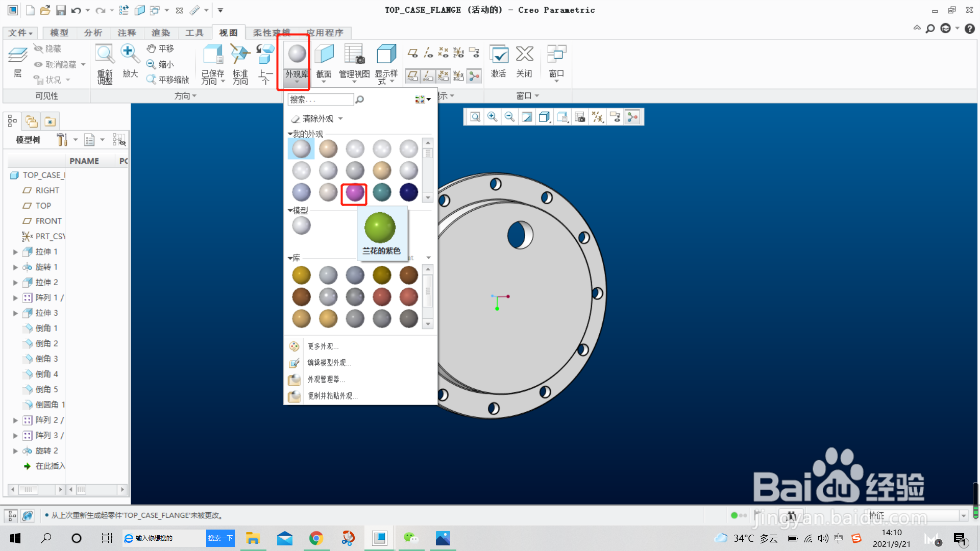Click the favorites folder tab icon in navigator

click(50, 121)
